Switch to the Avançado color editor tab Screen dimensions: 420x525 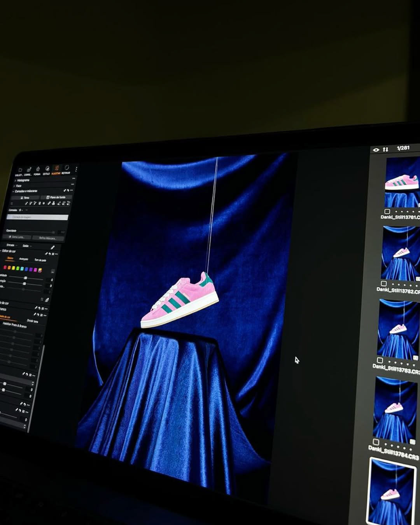pyautogui.click(x=23, y=259)
